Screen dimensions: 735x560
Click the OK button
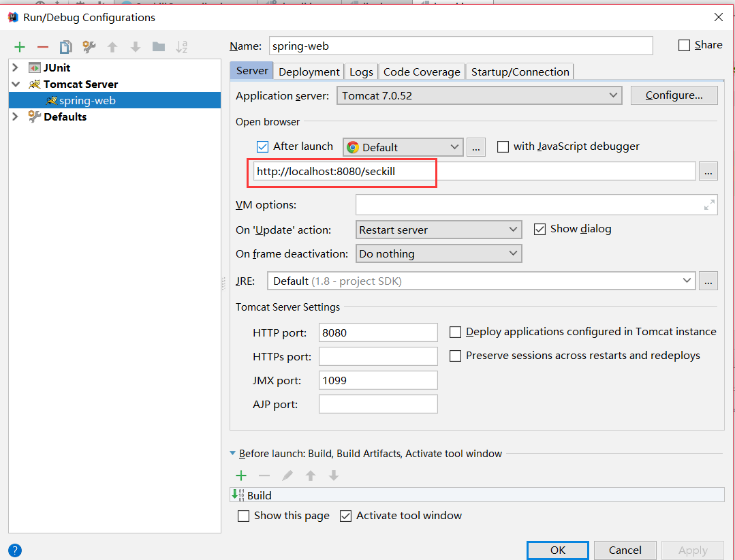(557, 550)
